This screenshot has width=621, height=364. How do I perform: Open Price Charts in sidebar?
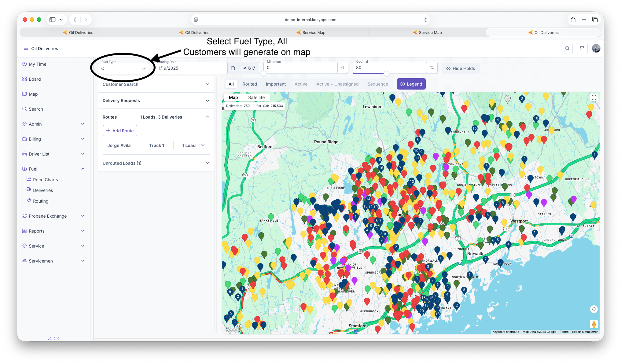point(45,180)
